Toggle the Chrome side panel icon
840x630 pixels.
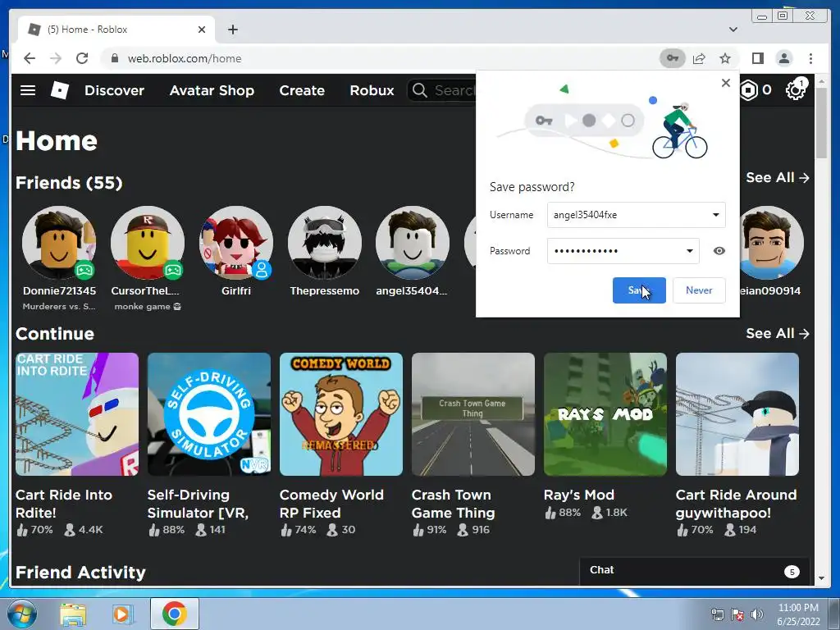tap(757, 58)
